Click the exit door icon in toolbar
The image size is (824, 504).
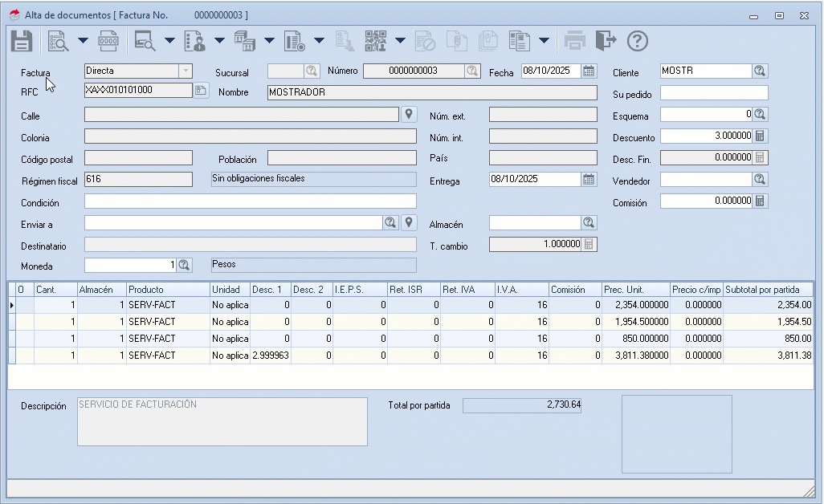[606, 41]
